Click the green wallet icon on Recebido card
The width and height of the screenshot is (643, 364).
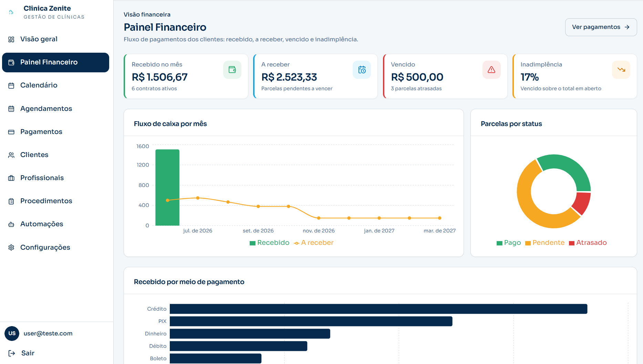coord(232,70)
